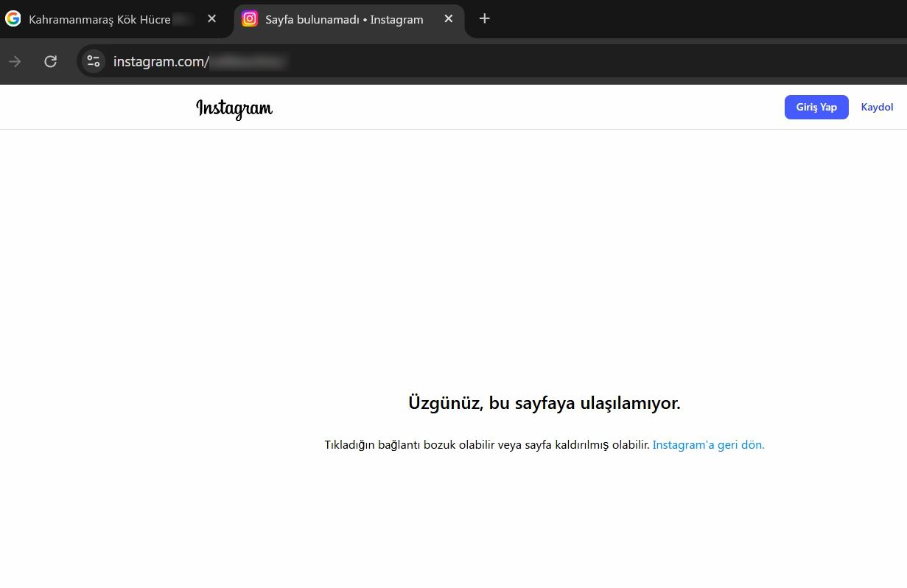Image resolution: width=907 pixels, height=588 pixels.
Task: Click the "Tıkladığın bağlantı bozuk olabilir" message text
Action: [x=486, y=445]
